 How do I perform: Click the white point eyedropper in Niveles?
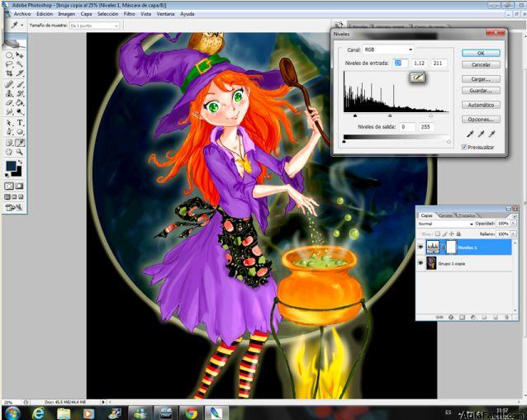(x=492, y=134)
